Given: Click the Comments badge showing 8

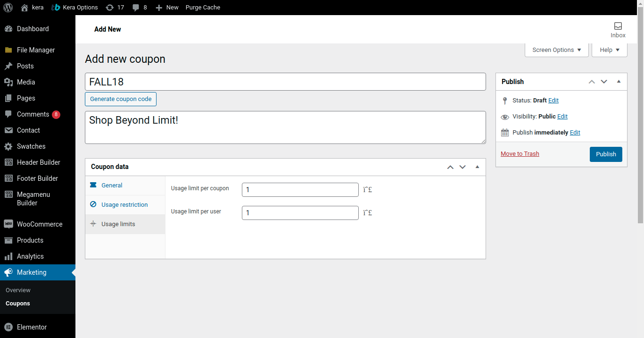Looking at the screenshot, I should click(56, 114).
